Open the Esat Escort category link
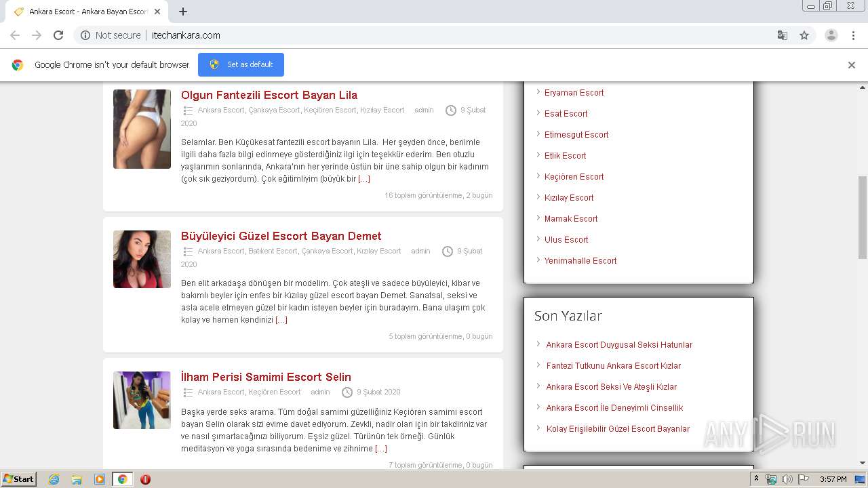This screenshot has height=488, width=868. coord(566,114)
